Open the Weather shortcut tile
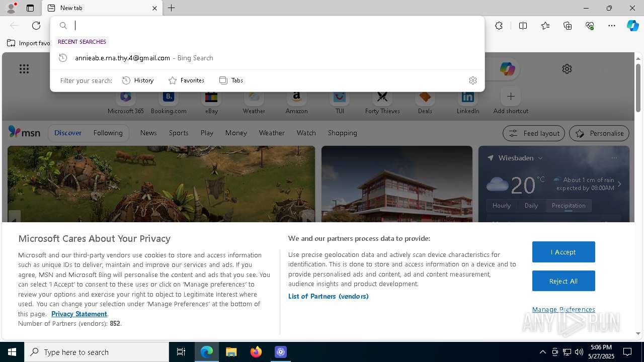 tap(254, 102)
